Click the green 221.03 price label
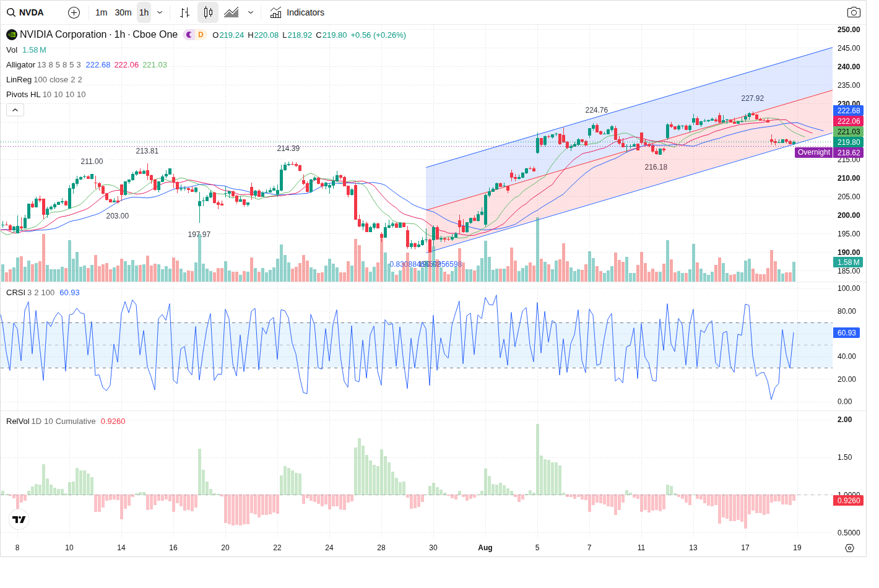 (849, 132)
